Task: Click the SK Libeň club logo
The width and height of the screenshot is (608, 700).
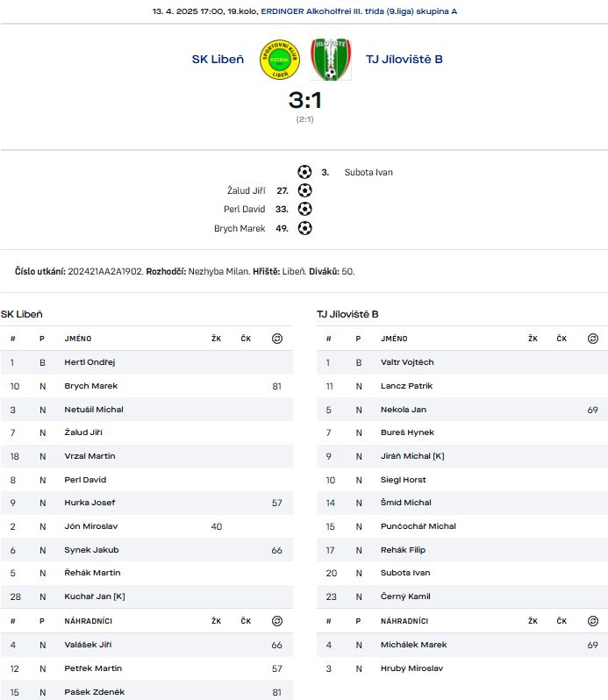Action: (280, 60)
